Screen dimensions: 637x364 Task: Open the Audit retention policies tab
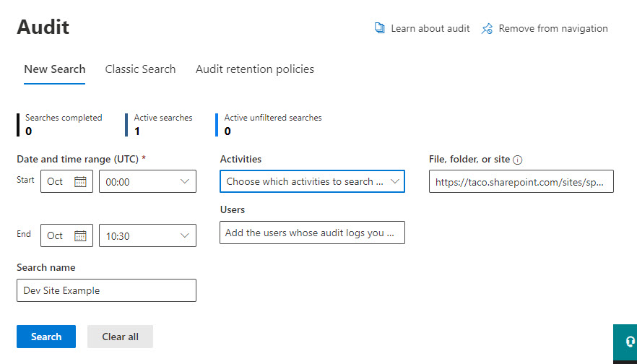(255, 69)
